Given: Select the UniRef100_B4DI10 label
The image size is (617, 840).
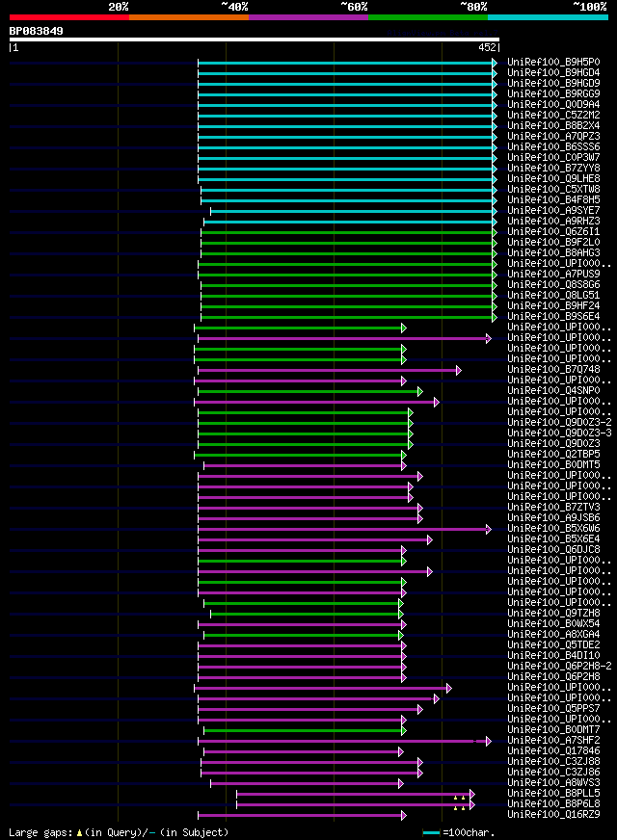Looking at the screenshot, I should [553, 656].
